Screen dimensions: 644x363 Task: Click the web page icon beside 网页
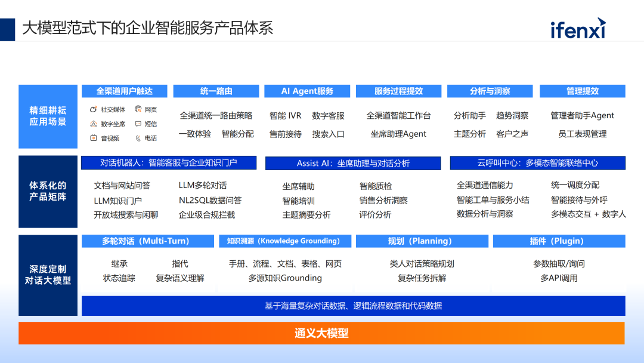[138, 109]
